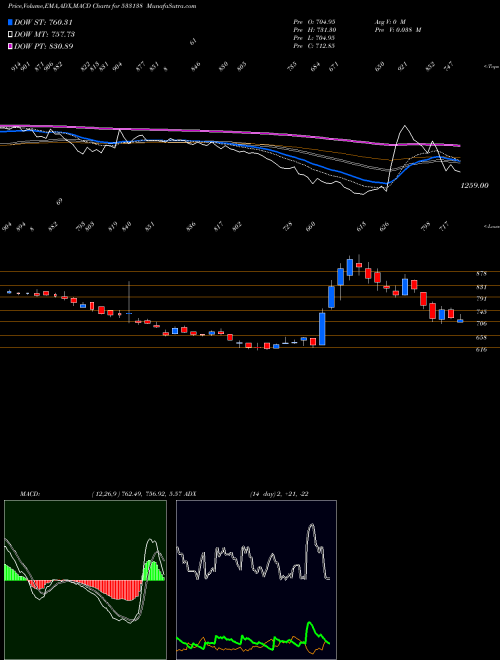The width and height of the screenshot is (500, 660).
Task: Click the 1259.00 price label
Action: 475,185
